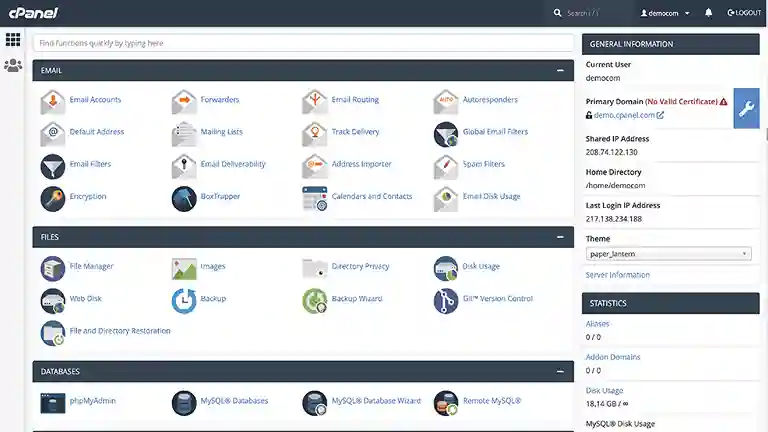This screenshot has height=432, width=768.
Task: Open the demo.cpanel.com domain link
Action: click(x=625, y=115)
